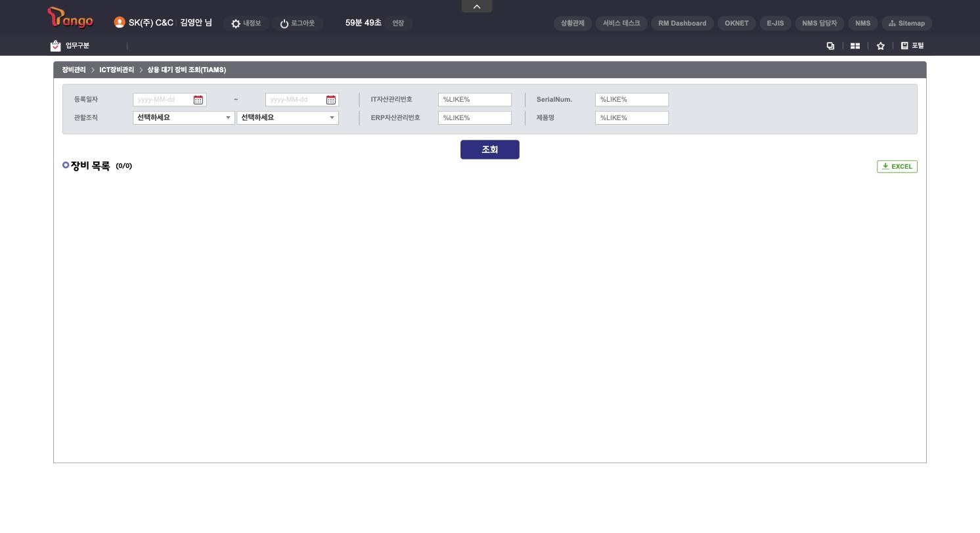Open the NMS 담당자 menu item
This screenshot has height=533, width=980.
820,24
